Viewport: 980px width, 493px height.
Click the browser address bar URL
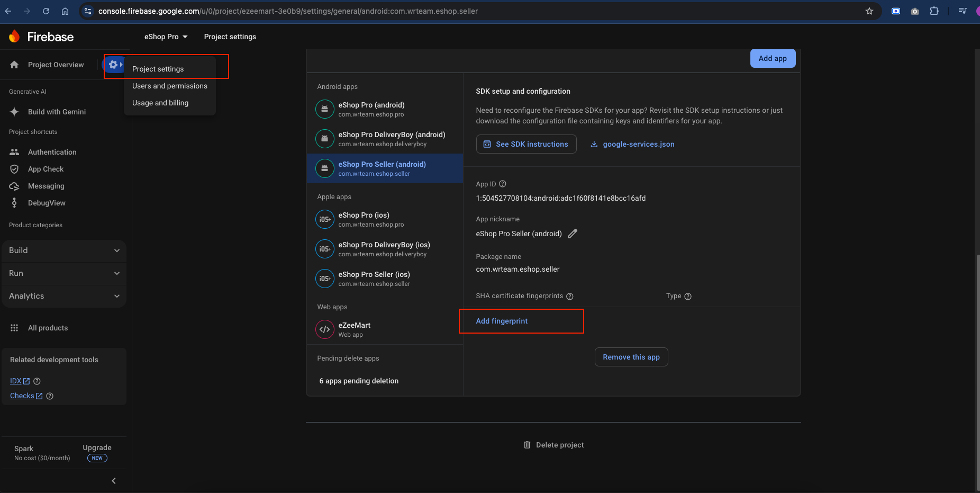tap(288, 11)
